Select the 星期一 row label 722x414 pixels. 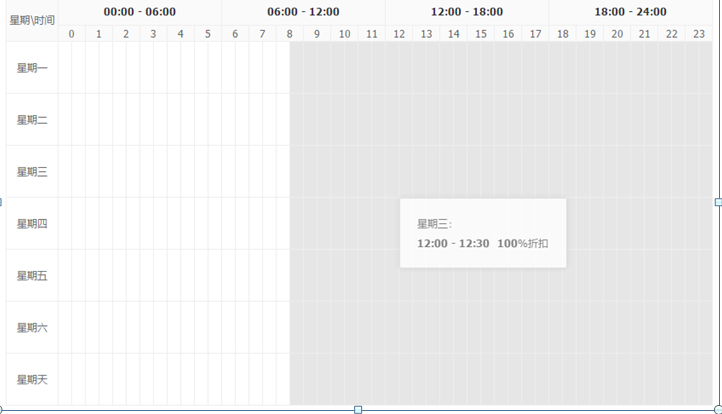click(x=32, y=68)
